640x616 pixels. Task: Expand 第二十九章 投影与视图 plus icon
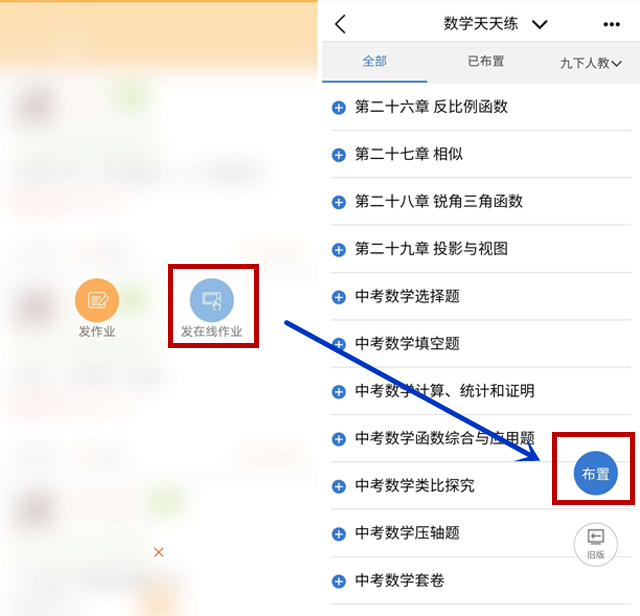click(x=339, y=250)
